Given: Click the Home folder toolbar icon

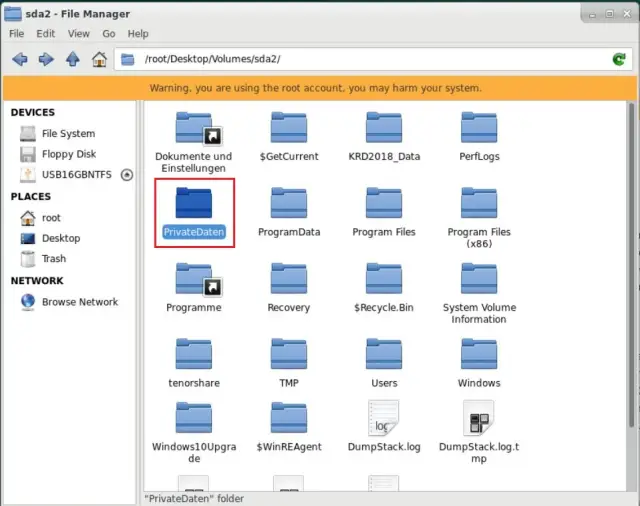Looking at the screenshot, I should pyautogui.click(x=99, y=60).
